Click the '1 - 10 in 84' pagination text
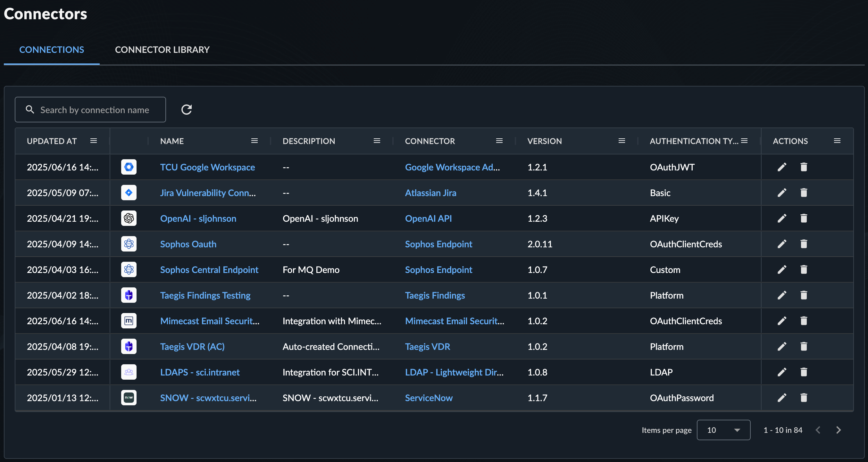868x462 pixels. (x=782, y=430)
